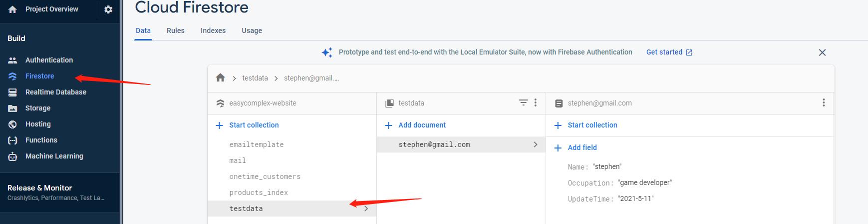
Task: Click Start collection under easycomplex-website
Action: click(x=254, y=125)
